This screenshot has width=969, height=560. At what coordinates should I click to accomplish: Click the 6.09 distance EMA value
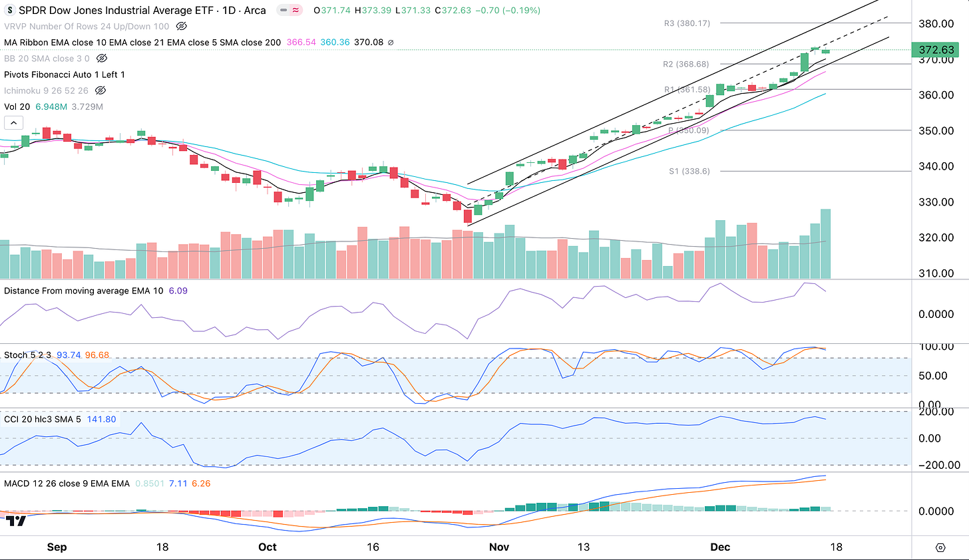178,291
